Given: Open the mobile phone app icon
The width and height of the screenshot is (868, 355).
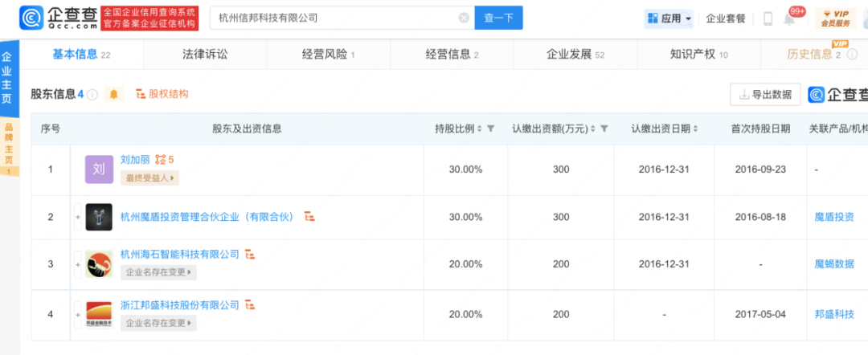Looking at the screenshot, I should [768, 18].
